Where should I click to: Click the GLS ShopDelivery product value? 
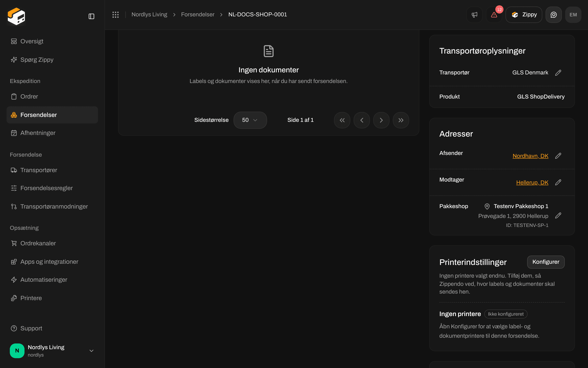pyautogui.click(x=541, y=97)
